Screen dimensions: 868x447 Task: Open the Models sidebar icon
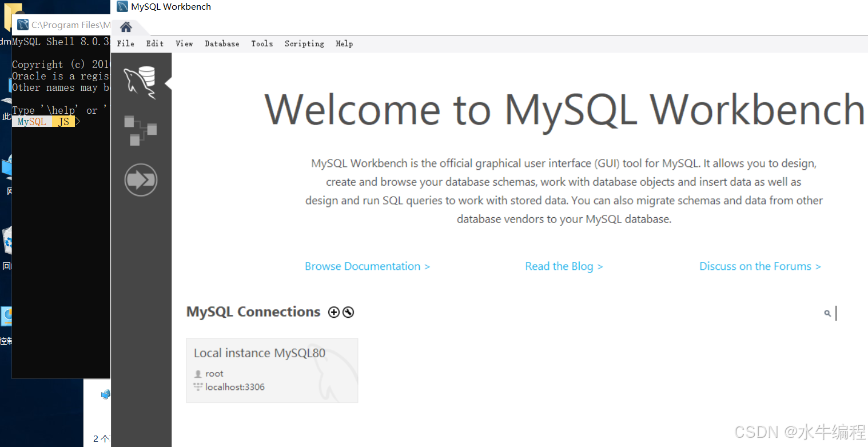tap(140, 130)
